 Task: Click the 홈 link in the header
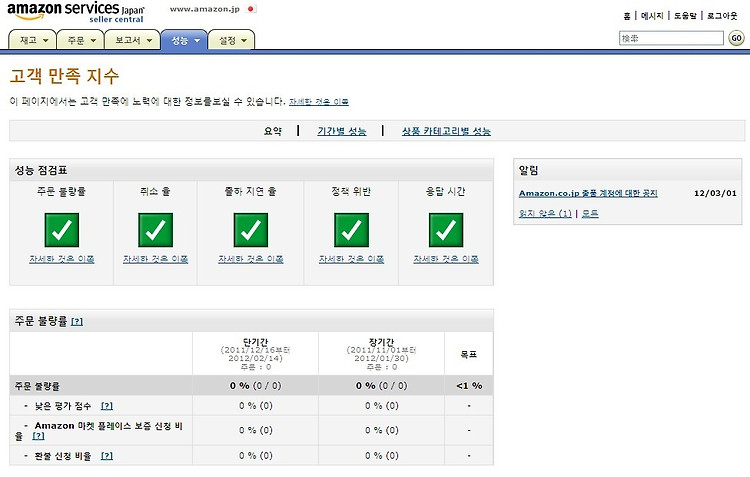tap(627, 16)
